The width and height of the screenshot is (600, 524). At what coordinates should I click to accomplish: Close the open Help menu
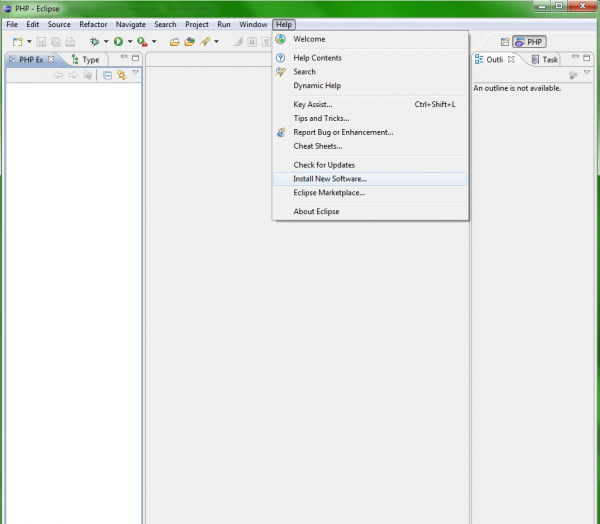[284, 24]
